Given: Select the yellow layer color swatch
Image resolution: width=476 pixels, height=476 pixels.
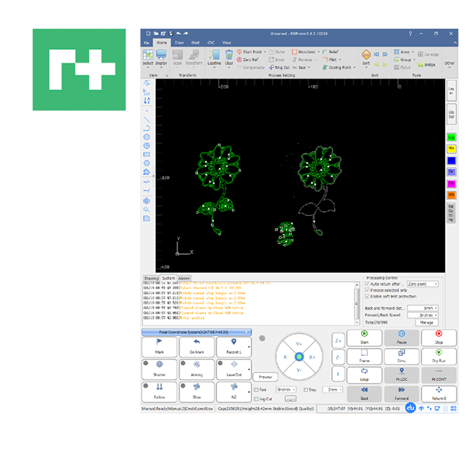Looking at the screenshot, I should click(x=451, y=149).
